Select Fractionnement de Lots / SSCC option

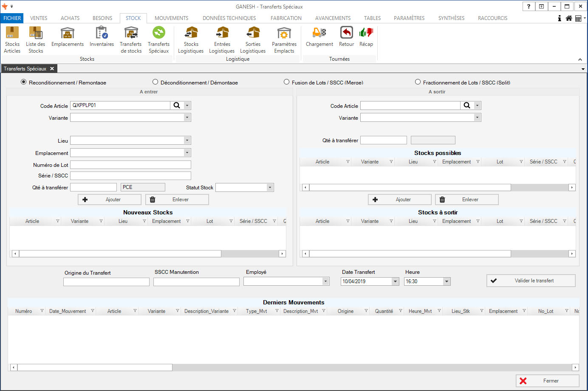coord(418,82)
